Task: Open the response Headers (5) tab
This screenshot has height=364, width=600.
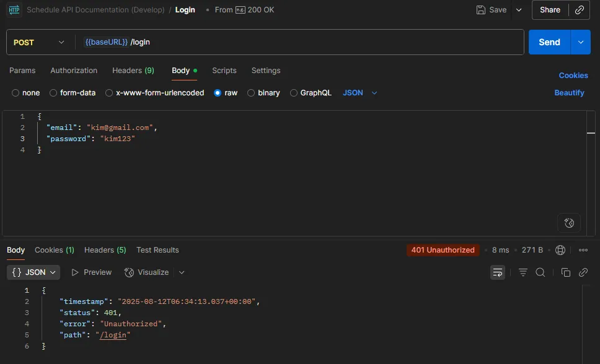Action: (x=105, y=250)
